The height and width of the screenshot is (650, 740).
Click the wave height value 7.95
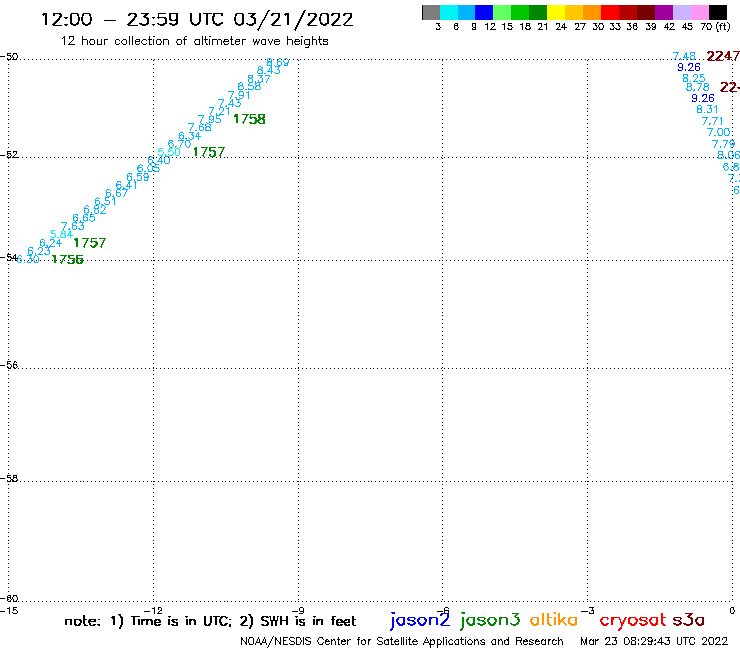click(210, 119)
